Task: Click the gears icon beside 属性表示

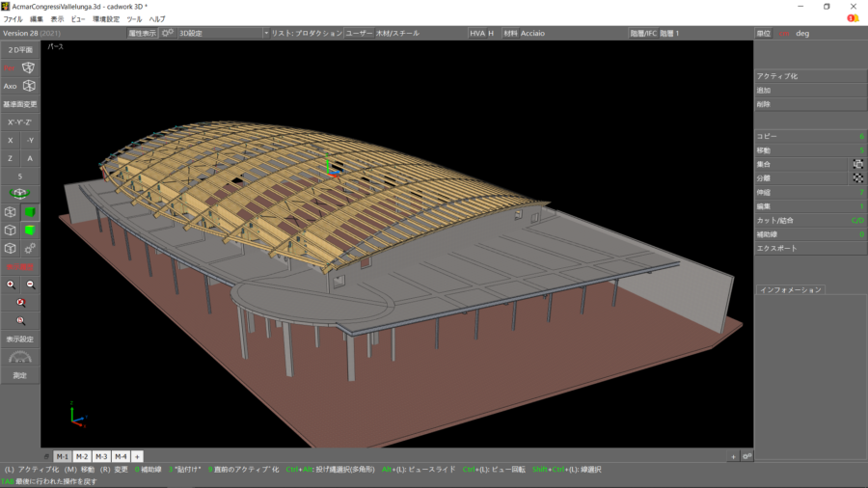Action: pos(168,33)
